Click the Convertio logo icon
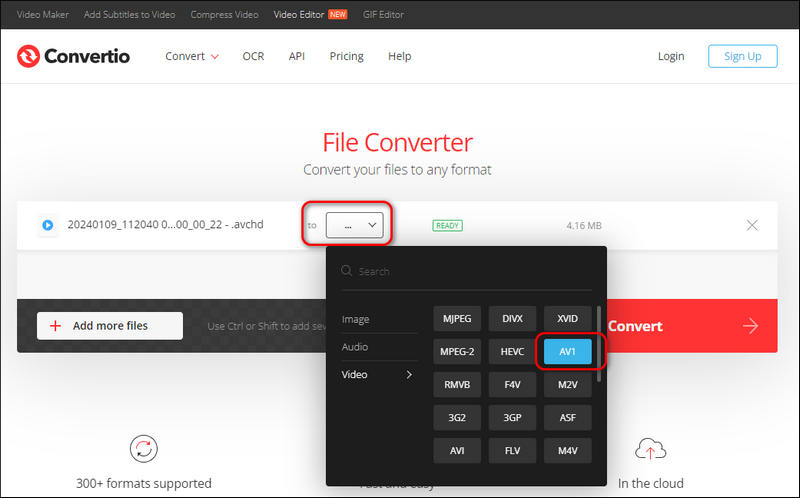 (x=28, y=56)
